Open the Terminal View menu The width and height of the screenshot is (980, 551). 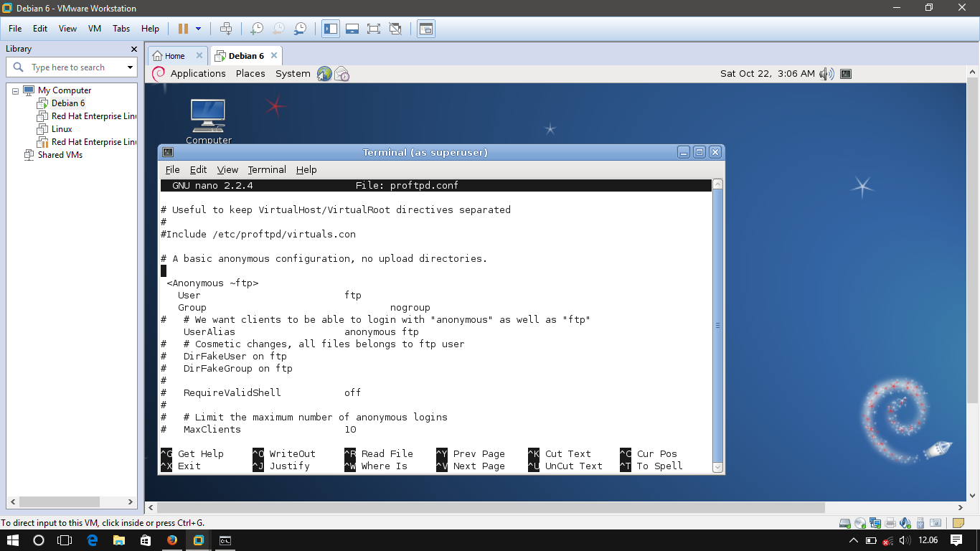click(227, 169)
